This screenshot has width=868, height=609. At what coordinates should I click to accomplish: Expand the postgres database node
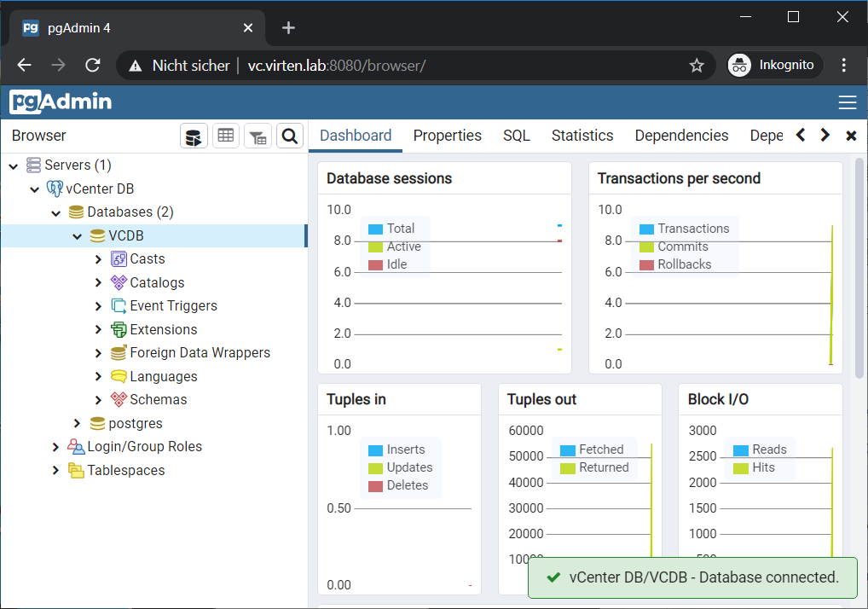[77, 424]
